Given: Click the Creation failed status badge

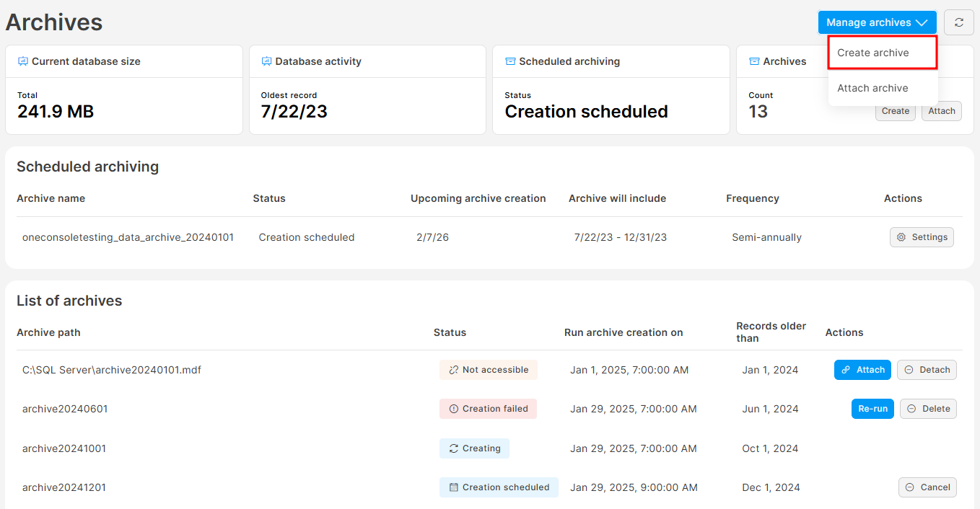Looking at the screenshot, I should point(489,409).
